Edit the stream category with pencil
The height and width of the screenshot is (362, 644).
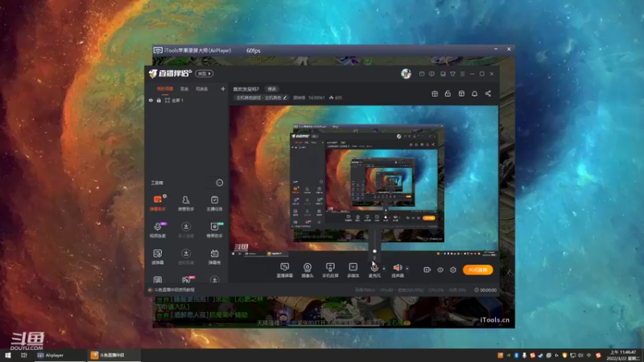285,97
